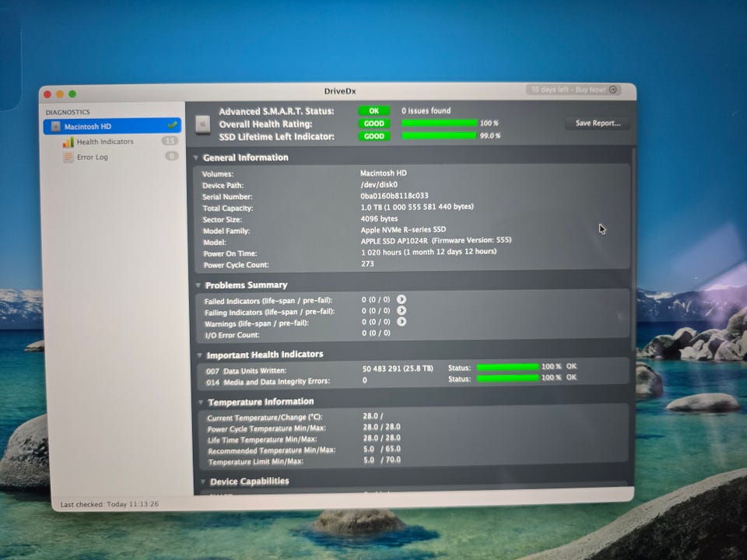
Task: Click the GOOD badge for SSD Lifetime Left
Action: coord(374,136)
